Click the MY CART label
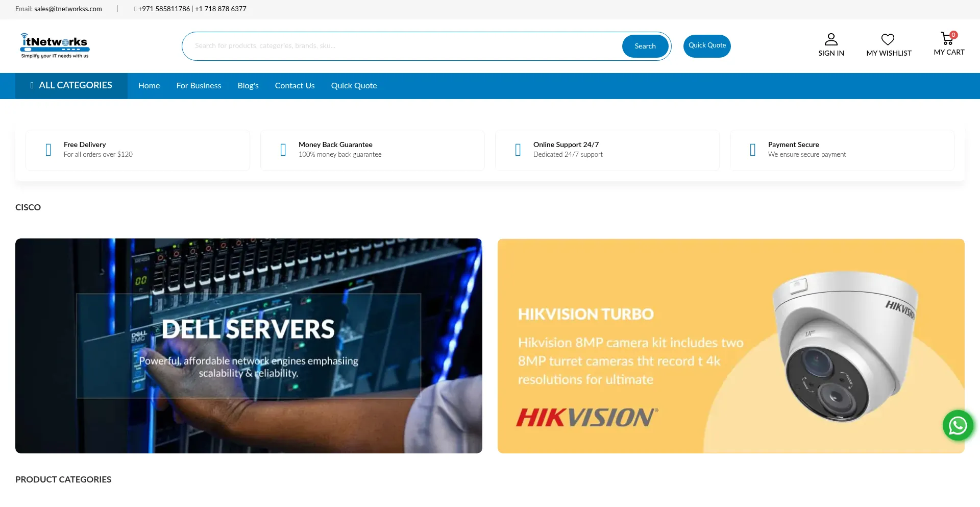This screenshot has height=507, width=980. (949, 52)
